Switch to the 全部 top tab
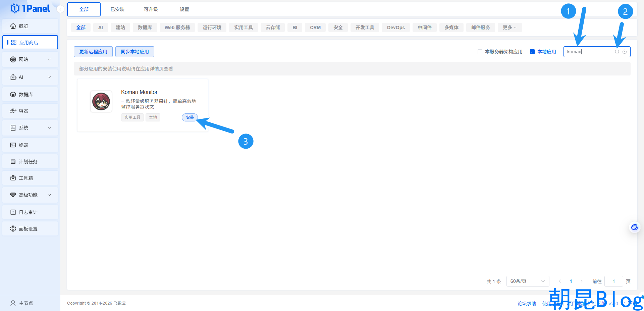The width and height of the screenshot is (644, 311). (x=84, y=9)
